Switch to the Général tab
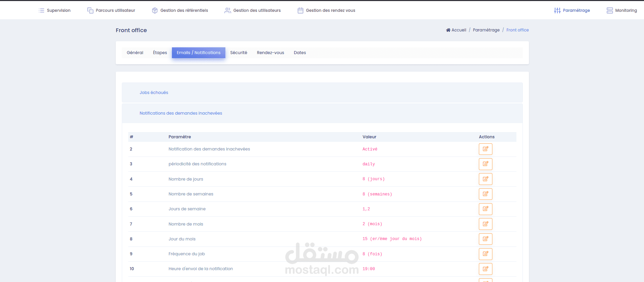The image size is (644, 282). point(135,53)
